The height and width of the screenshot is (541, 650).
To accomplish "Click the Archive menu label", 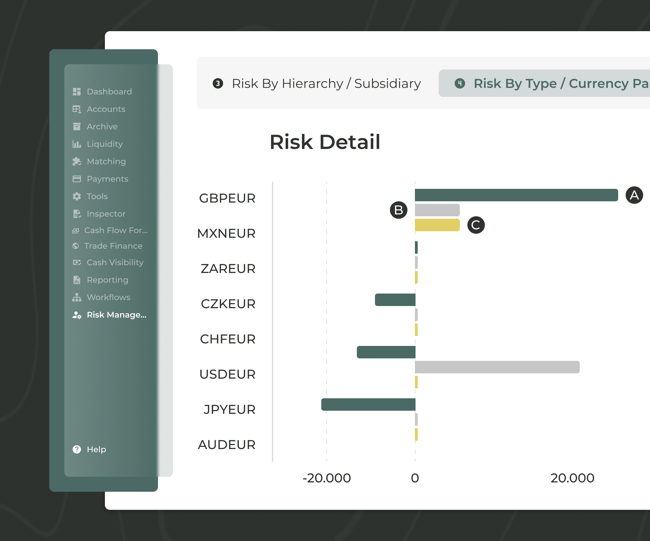I will tap(102, 126).
